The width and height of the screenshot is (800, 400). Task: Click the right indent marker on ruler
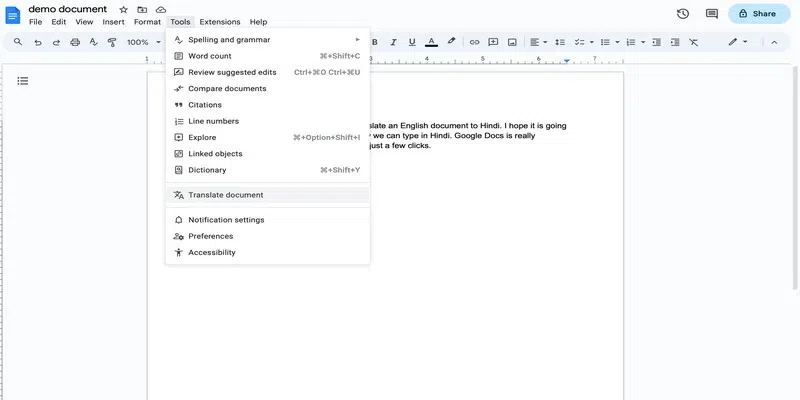(566, 61)
